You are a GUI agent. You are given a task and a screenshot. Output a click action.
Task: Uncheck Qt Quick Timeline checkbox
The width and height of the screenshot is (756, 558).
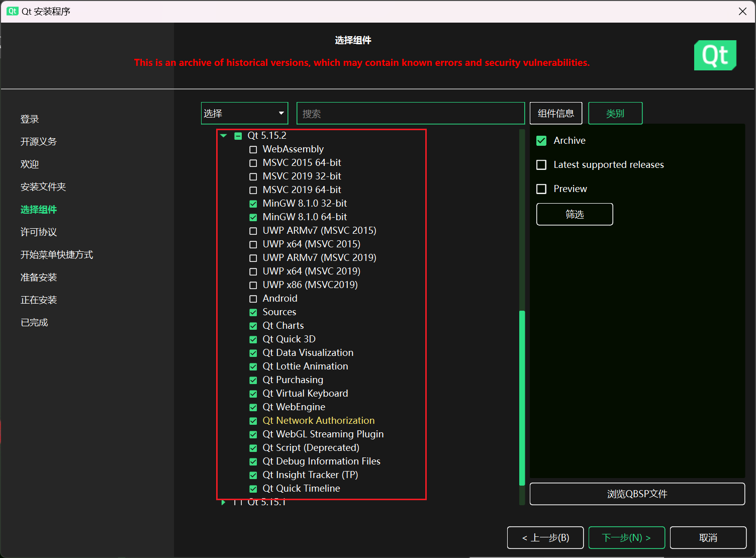coord(253,489)
